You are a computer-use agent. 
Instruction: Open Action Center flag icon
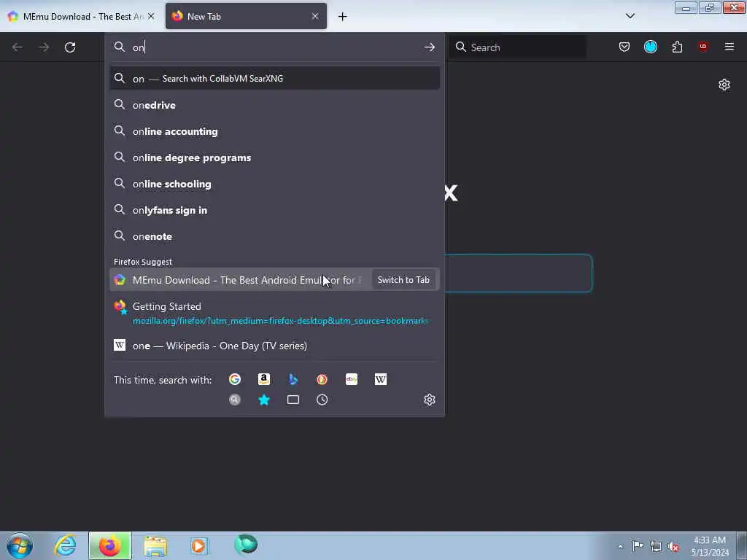coord(638,545)
